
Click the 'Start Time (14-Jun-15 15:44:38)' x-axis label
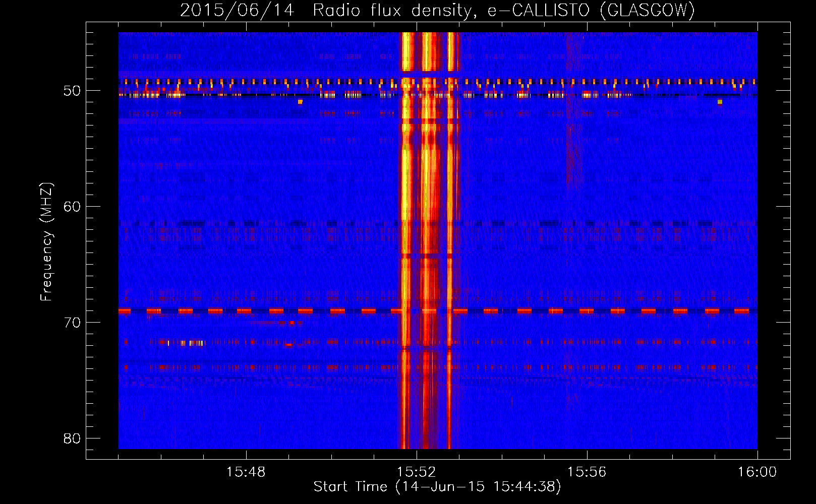(x=437, y=487)
